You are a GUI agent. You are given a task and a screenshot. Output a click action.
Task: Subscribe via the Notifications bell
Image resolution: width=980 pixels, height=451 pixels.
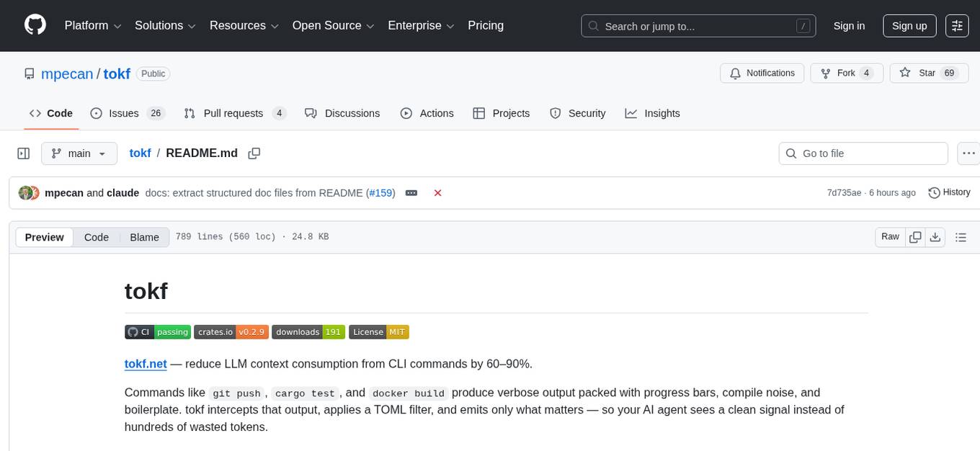[762, 73]
